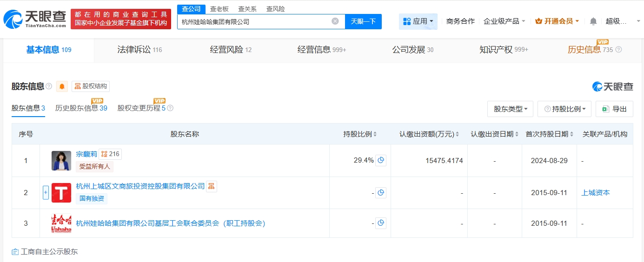Sort by 认缴出资额 column header
The width and height of the screenshot is (644, 262).
pyautogui.click(x=429, y=134)
